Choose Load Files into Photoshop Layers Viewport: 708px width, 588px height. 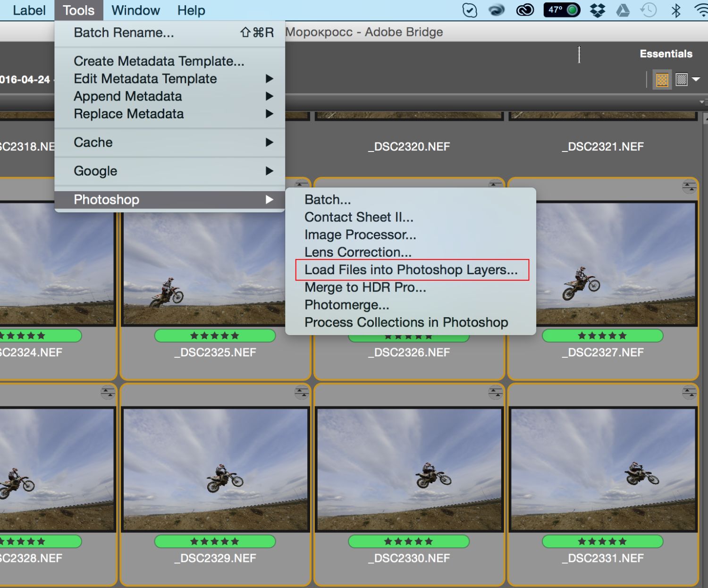[411, 270]
